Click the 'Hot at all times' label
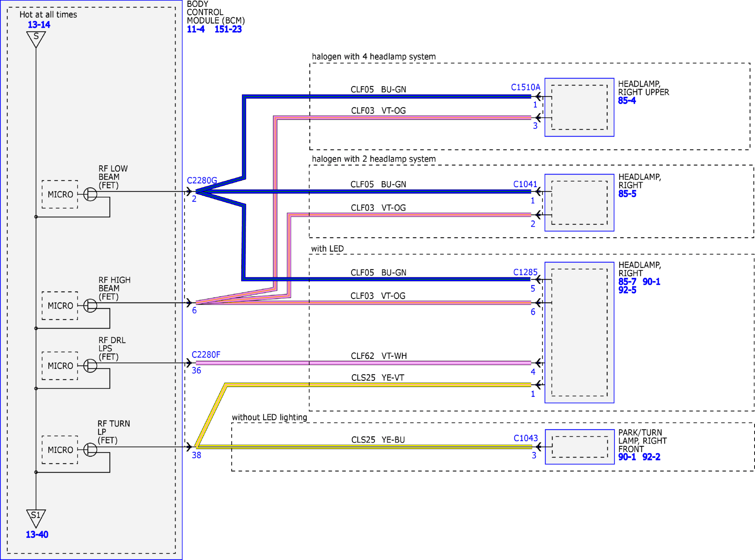The width and height of the screenshot is (755, 560). tap(48, 15)
